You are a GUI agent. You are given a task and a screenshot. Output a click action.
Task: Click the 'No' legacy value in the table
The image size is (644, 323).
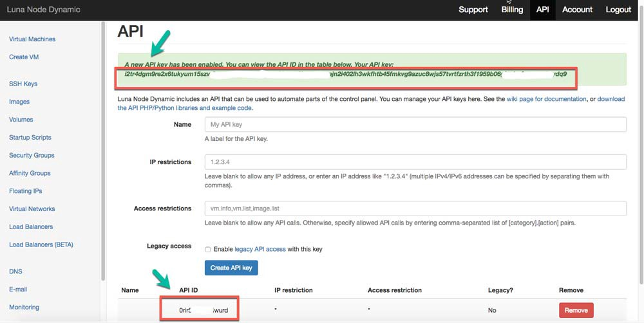coord(492,310)
